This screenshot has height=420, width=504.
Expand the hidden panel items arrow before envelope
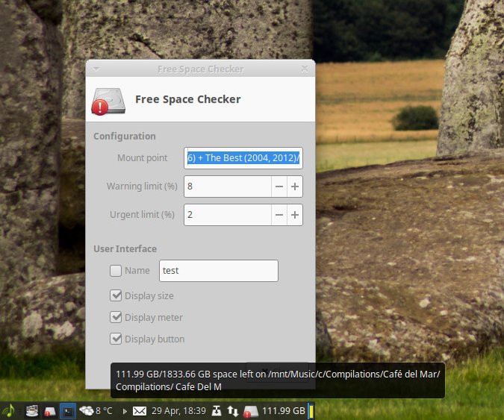124,410
